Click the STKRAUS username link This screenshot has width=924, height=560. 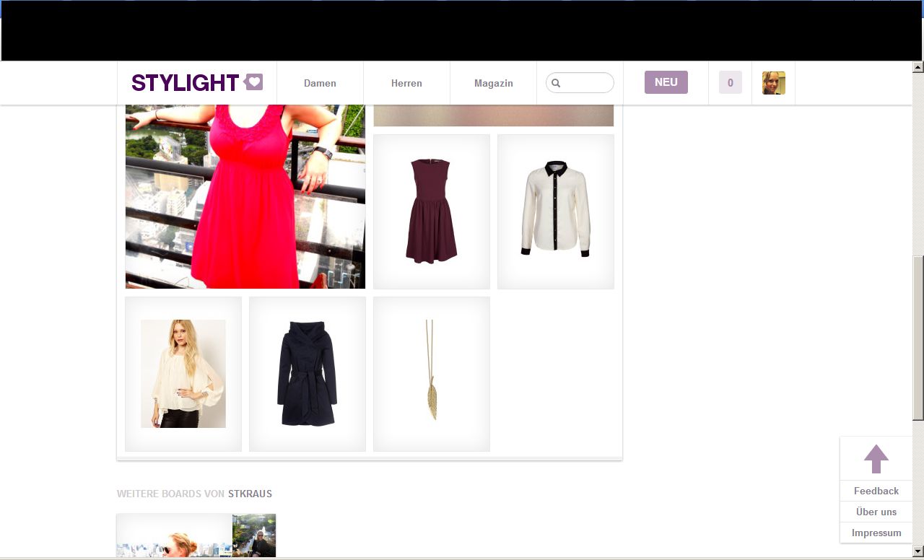click(250, 494)
